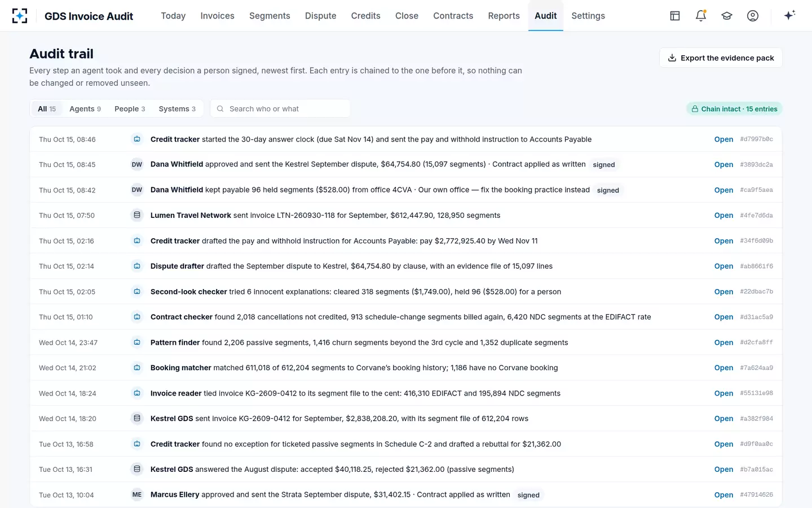This screenshot has height=508, width=812.
Task: Open the sparkle assistant icon
Action: tap(789, 15)
